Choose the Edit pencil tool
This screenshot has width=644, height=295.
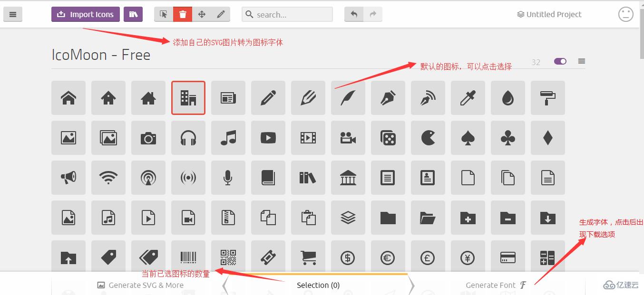[x=221, y=14]
